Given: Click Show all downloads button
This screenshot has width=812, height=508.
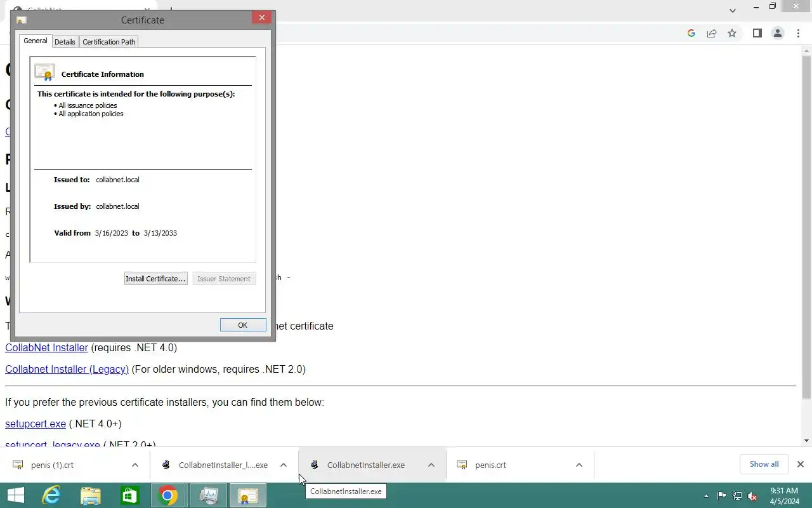Looking at the screenshot, I should [764, 464].
